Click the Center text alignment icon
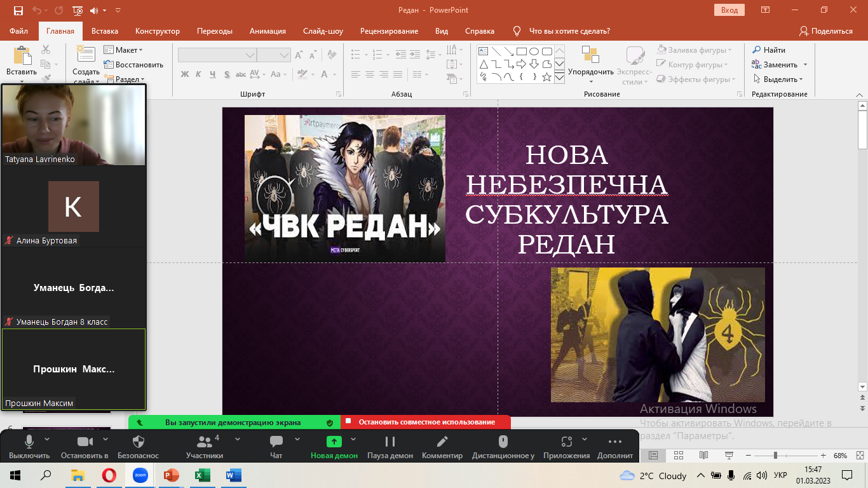868x488 pixels. tap(370, 74)
